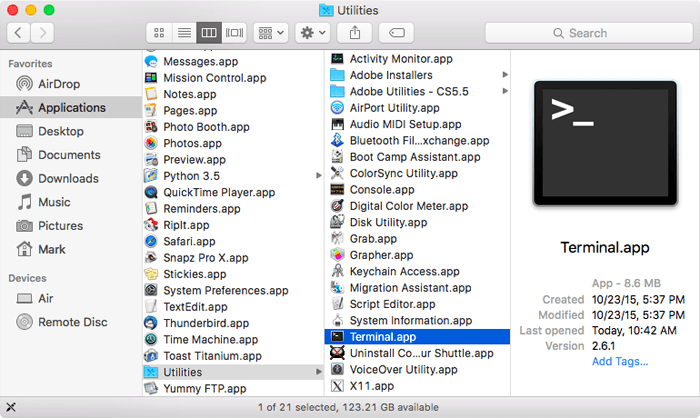
Task: Expand the Adobe Utilities - CS5.5 arrow
Action: pyautogui.click(x=505, y=91)
